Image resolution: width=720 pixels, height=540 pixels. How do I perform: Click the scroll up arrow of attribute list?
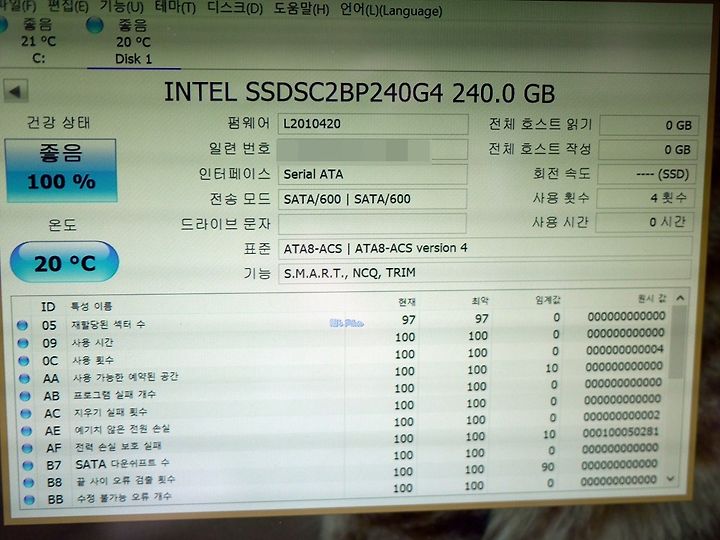click(680, 298)
